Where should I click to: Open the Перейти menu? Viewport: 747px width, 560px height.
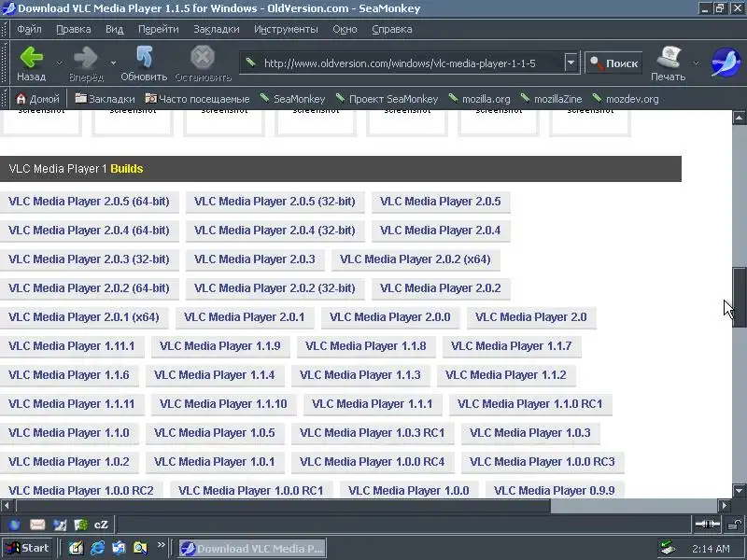[158, 29]
